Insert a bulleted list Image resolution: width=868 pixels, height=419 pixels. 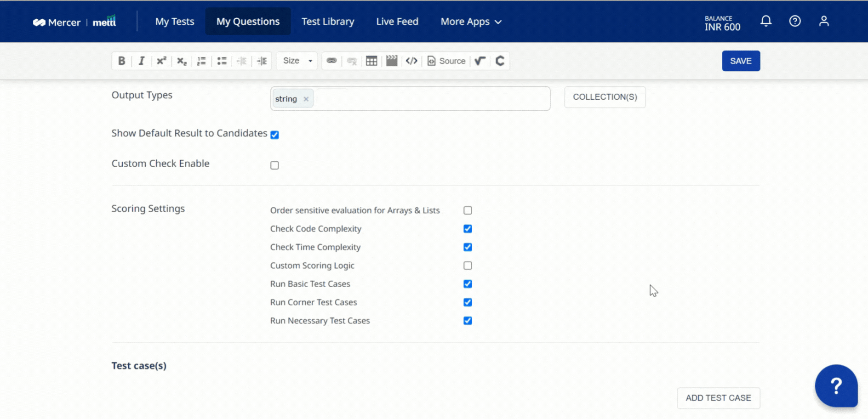coord(222,61)
